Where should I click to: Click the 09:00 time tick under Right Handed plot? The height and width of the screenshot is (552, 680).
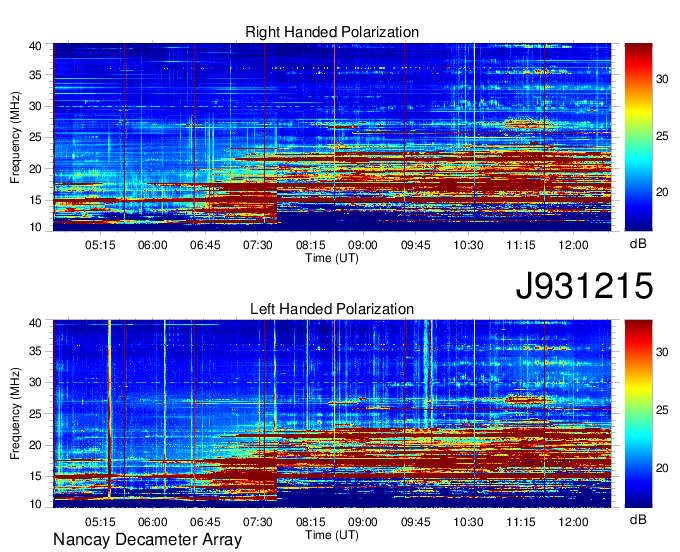tap(363, 245)
